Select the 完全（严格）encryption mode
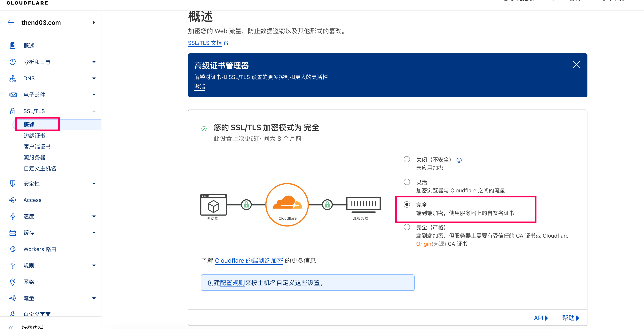This screenshot has height=329, width=644. (x=407, y=227)
